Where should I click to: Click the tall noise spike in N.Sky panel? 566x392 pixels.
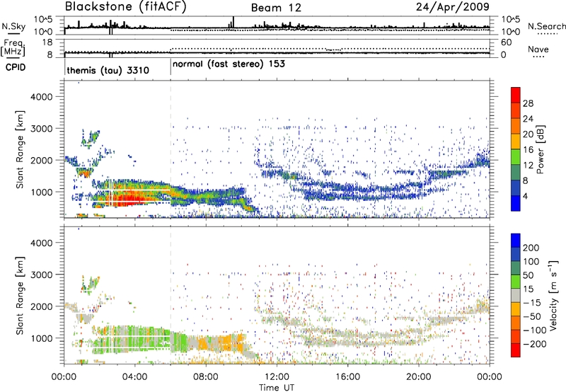coord(233,22)
